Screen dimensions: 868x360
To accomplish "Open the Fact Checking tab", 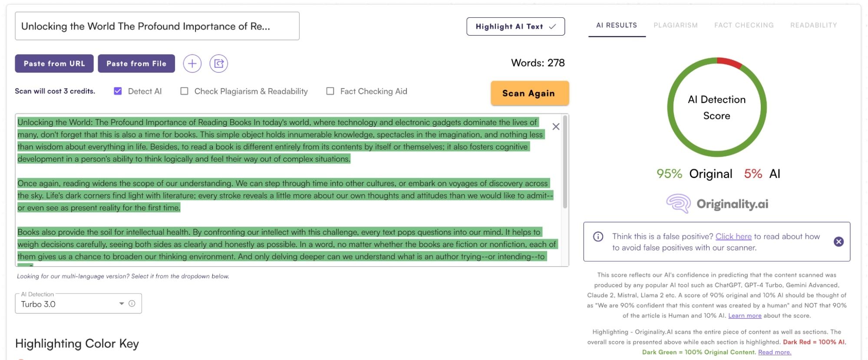I will click(744, 25).
